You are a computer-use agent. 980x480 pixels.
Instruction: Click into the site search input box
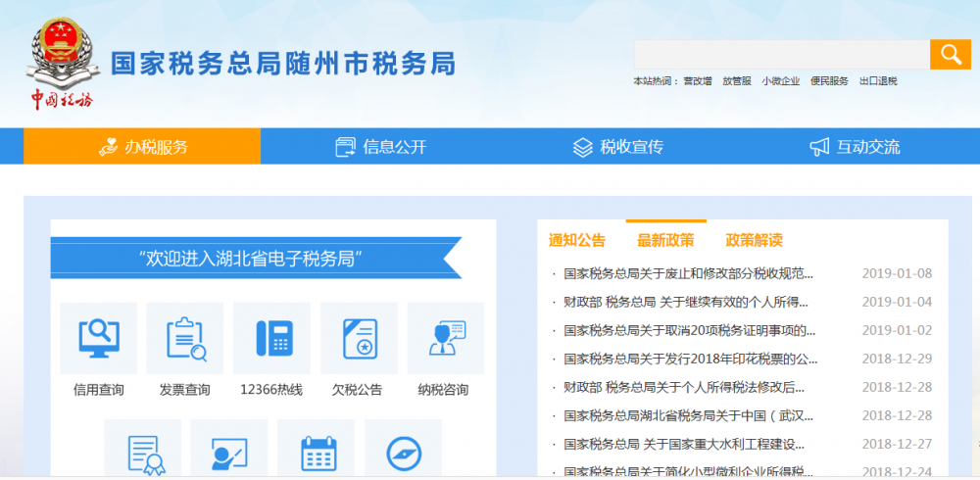tap(781, 55)
